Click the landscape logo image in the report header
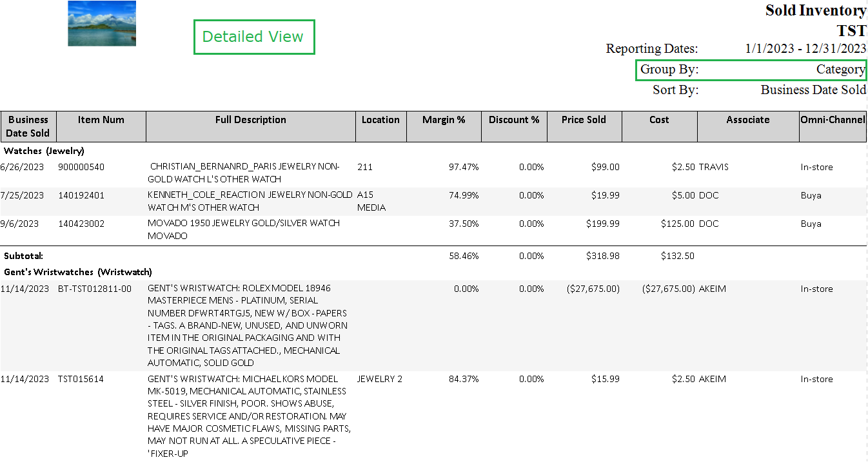This screenshot has width=868, height=462. point(102,23)
